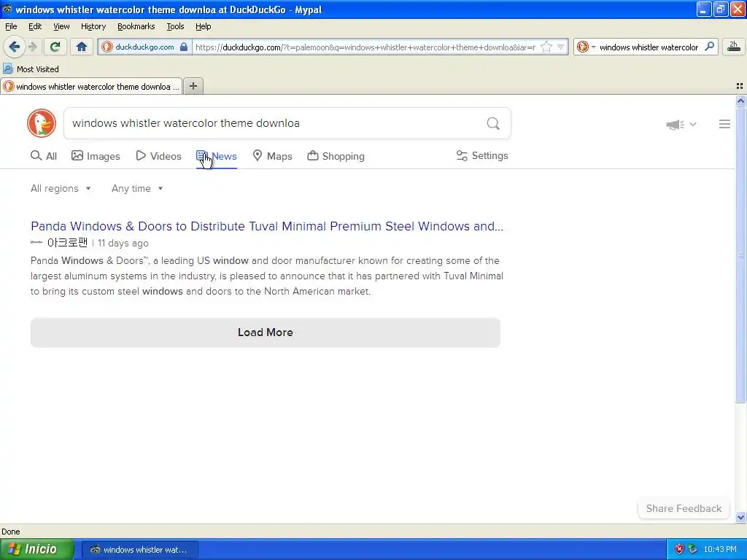Image resolution: width=747 pixels, height=560 pixels.
Task: Switch to the Videos results tab
Action: (x=158, y=156)
